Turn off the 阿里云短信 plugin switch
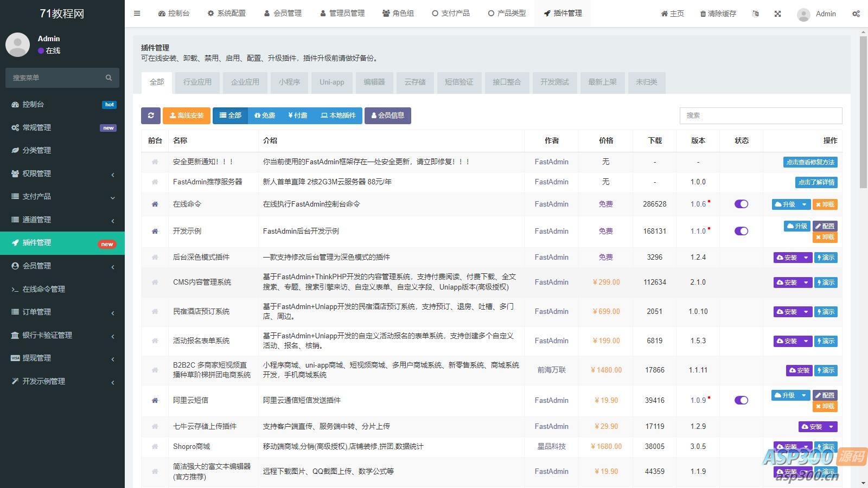Image resolution: width=868 pixels, height=488 pixels. click(741, 400)
